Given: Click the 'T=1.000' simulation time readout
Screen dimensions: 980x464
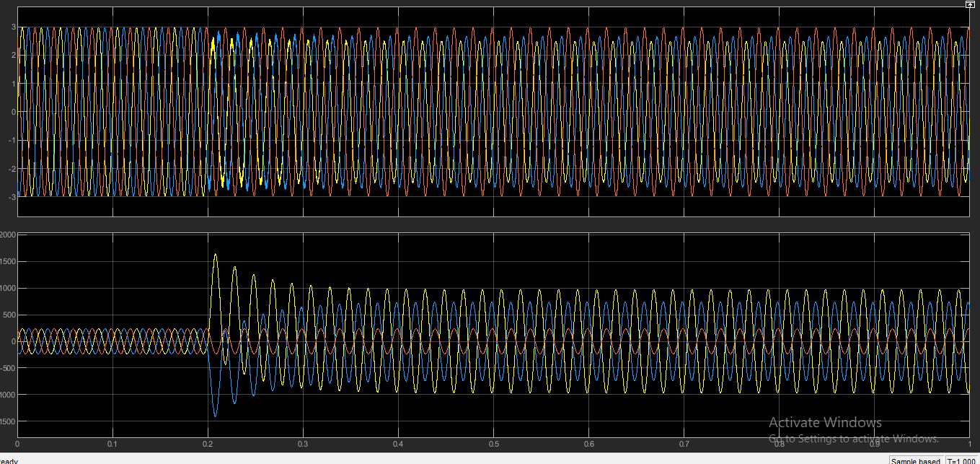Looking at the screenshot, I should click(961, 460).
